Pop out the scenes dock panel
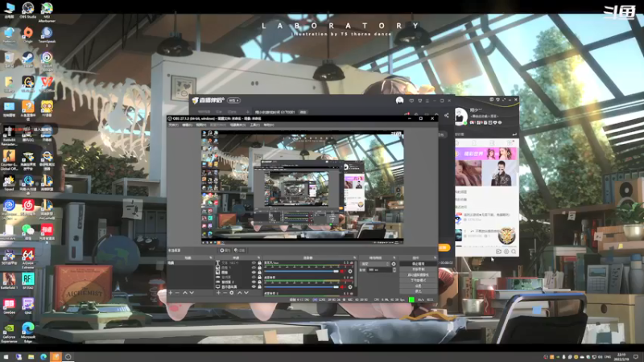The width and height of the screenshot is (644, 362). pos(211,257)
